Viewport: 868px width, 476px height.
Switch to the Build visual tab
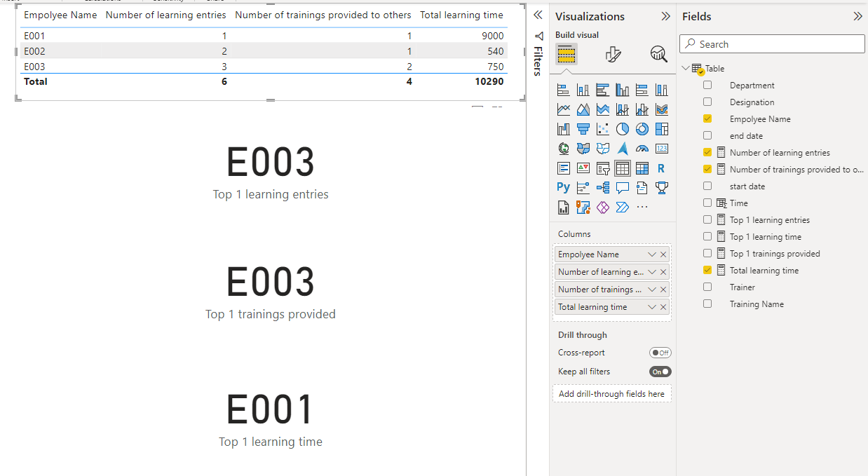(x=567, y=54)
